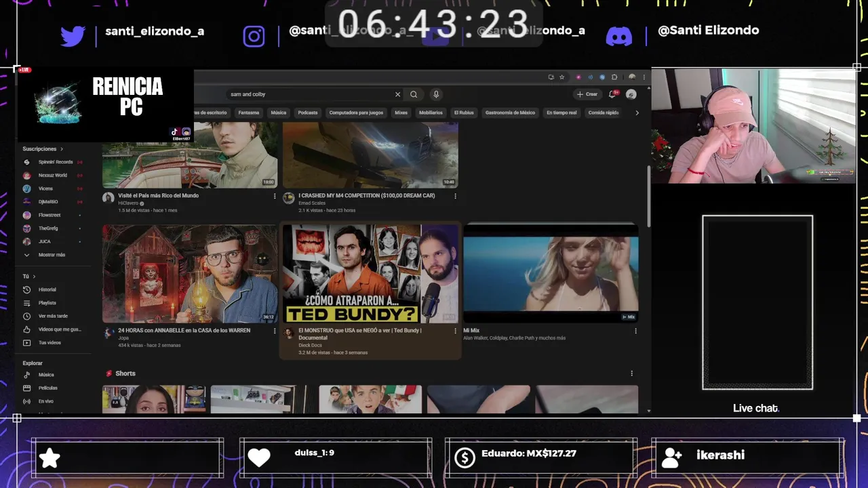The width and height of the screenshot is (868, 488).
Task: Open options for Annabelle video
Action: click(275, 331)
